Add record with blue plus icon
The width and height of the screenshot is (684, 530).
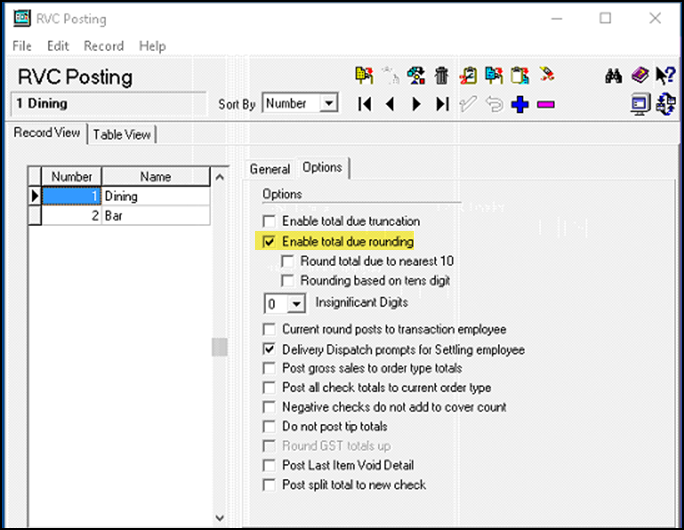(519, 103)
